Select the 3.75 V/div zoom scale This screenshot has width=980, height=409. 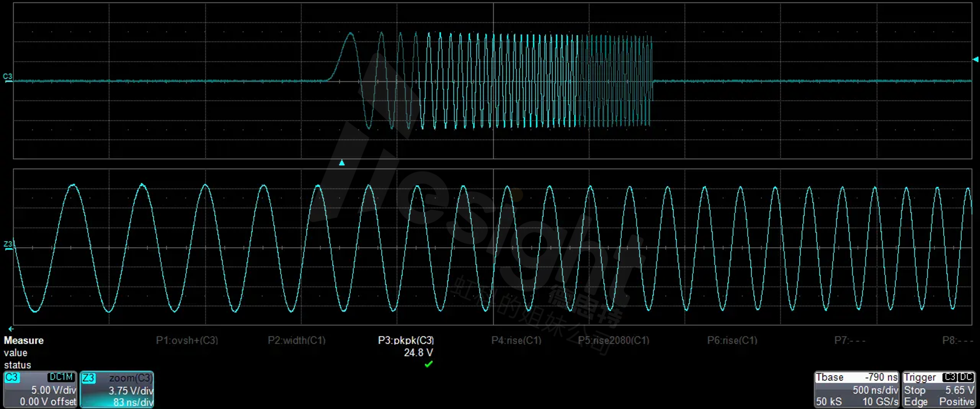coord(131,391)
